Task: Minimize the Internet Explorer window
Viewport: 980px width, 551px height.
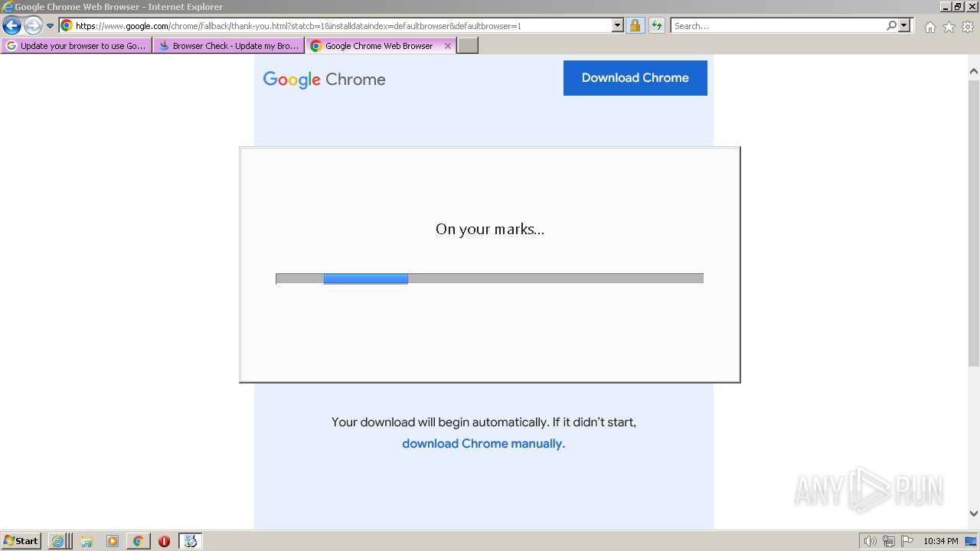Action: [946, 7]
